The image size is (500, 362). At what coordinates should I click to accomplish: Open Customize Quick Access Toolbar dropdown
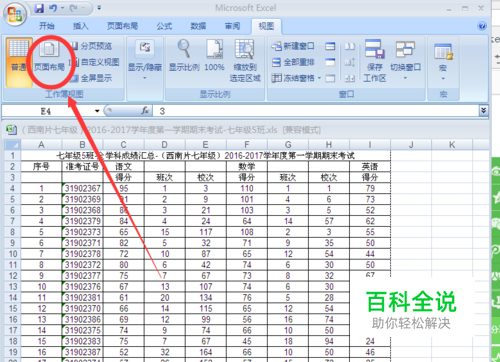point(99,8)
